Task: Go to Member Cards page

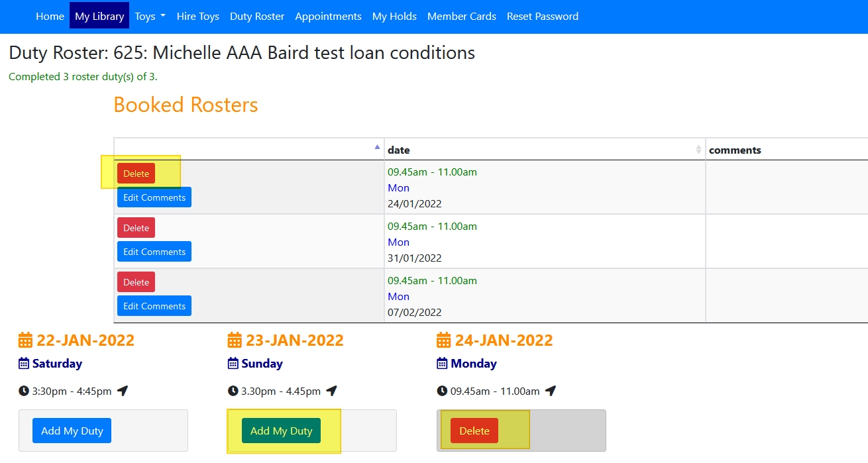Action: 461,17
